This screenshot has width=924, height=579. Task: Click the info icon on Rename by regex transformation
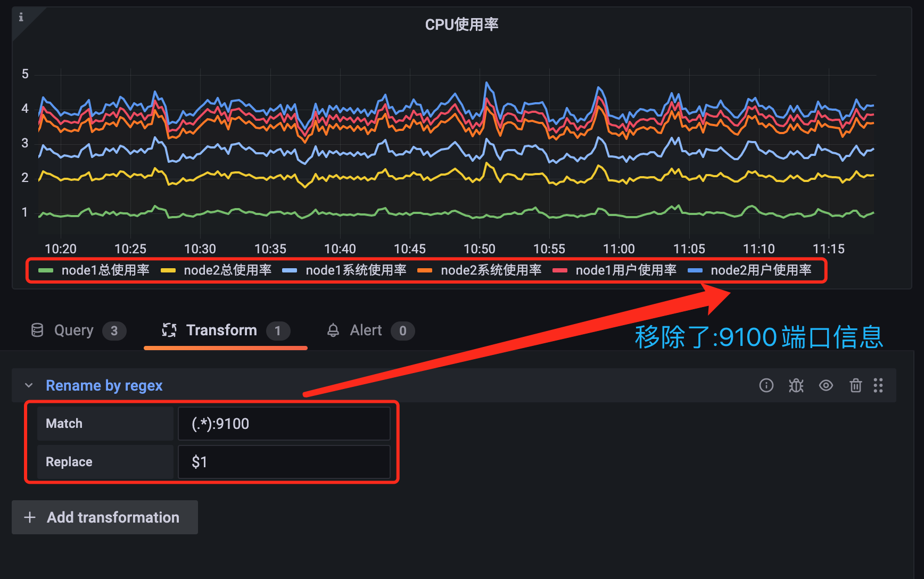[x=766, y=385]
